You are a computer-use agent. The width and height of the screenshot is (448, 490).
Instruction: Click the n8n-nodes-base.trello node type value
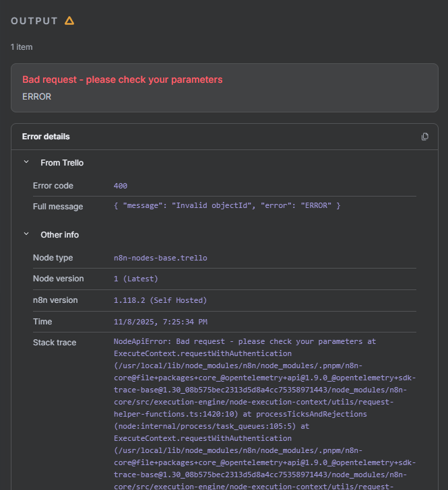160,258
